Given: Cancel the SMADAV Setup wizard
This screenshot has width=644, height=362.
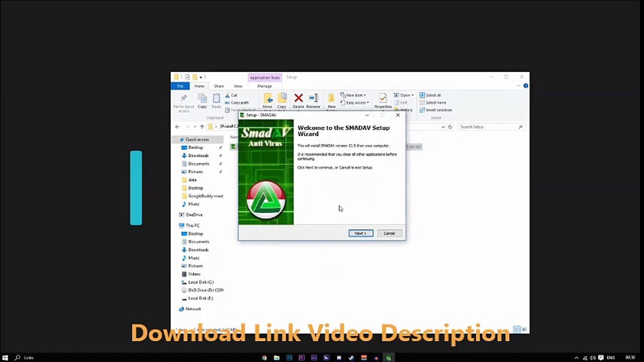Looking at the screenshot, I should point(389,233).
